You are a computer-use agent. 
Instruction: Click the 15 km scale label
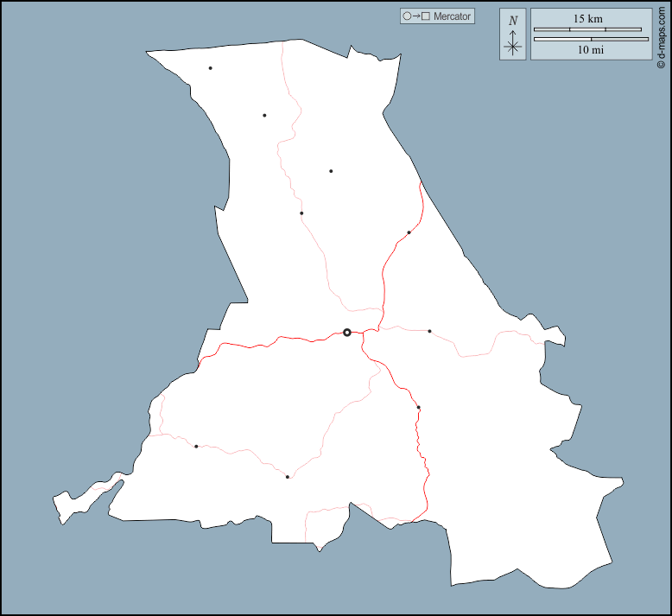click(x=587, y=18)
